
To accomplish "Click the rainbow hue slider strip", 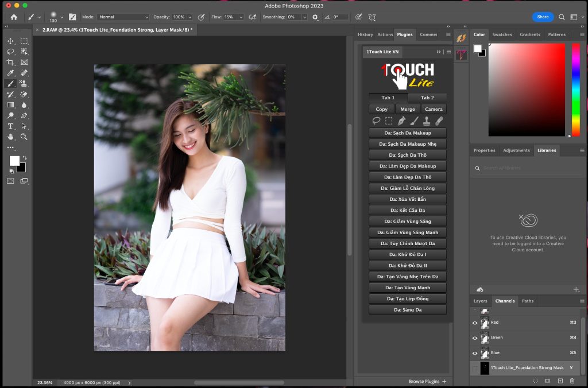I will pos(575,89).
